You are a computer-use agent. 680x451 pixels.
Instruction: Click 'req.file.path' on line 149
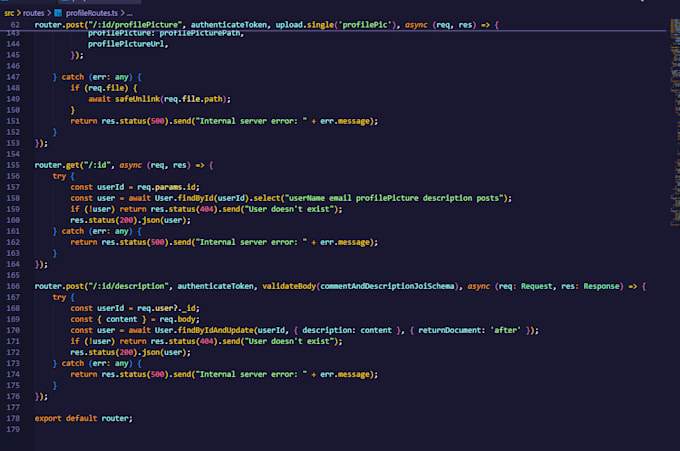pos(193,99)
